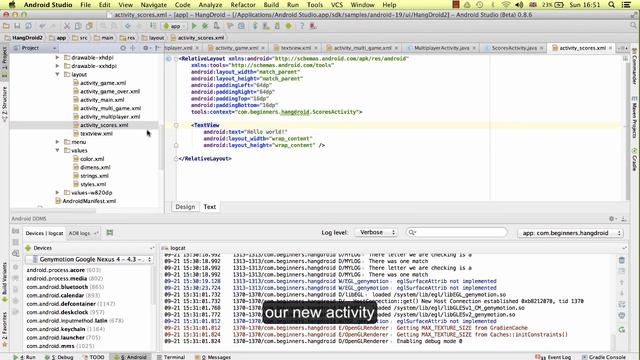Screen dimensions: 640x360
Task: Open the Gradle Console
Action: (x=603, y=357)
